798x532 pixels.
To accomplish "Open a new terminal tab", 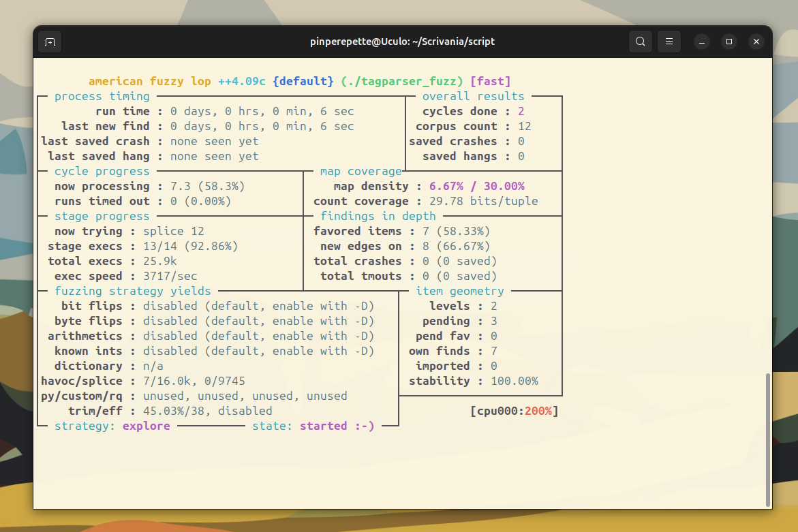I will click(49, 41).
